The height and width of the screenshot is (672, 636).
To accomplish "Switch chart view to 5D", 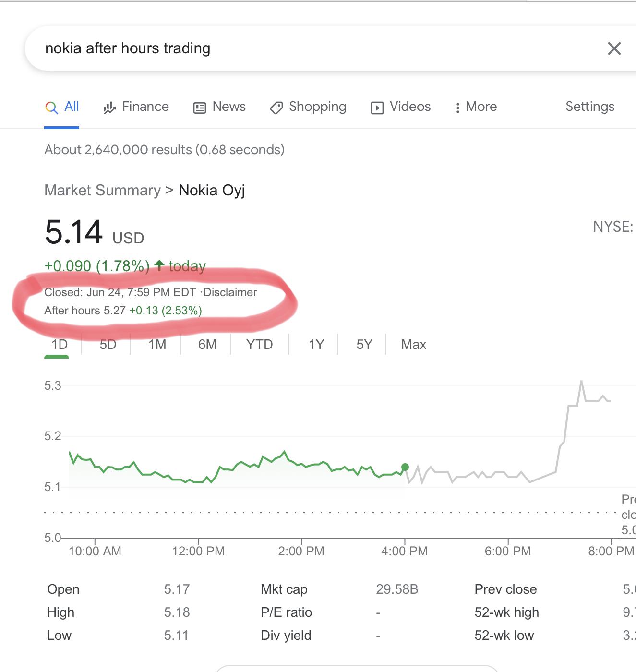I will 107,344.
